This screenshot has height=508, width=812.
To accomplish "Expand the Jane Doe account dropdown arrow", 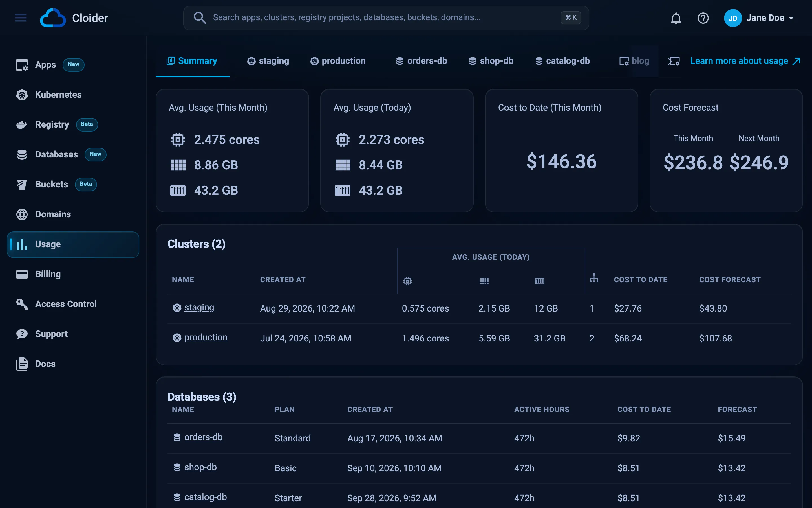I will point(791,18).
